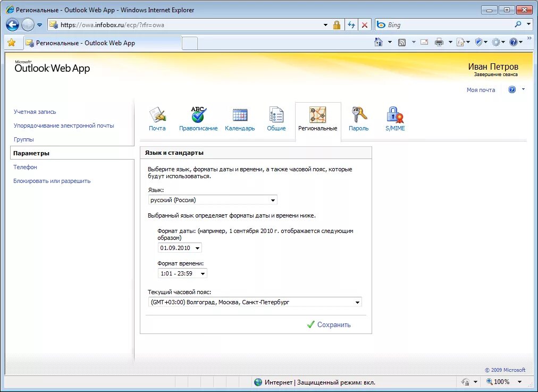The height and width of the screenshot is (392, 538).
Task: Click the Язык и стандарты section header
Action: tap(256, 153)
